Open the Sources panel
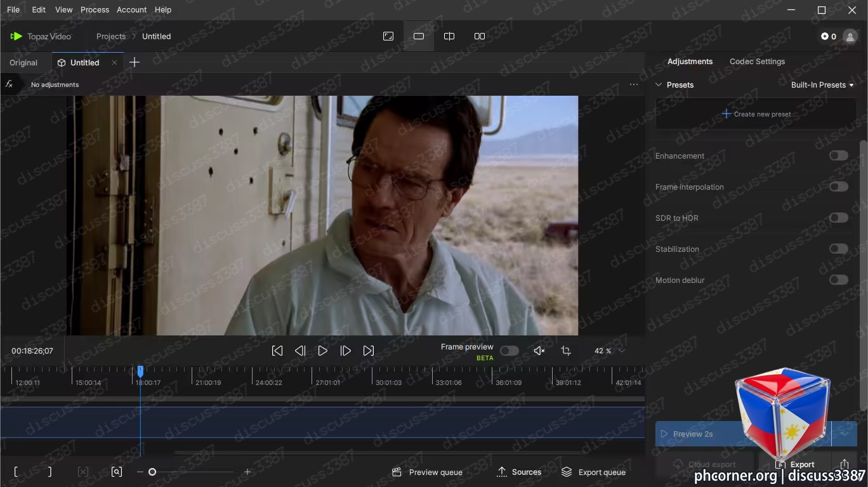Screen dimensions: 868x487 point(519,472)
